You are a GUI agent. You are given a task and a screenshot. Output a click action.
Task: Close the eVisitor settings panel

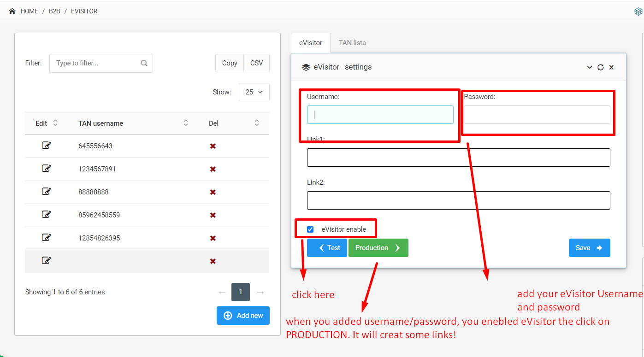tap(611, 67)
